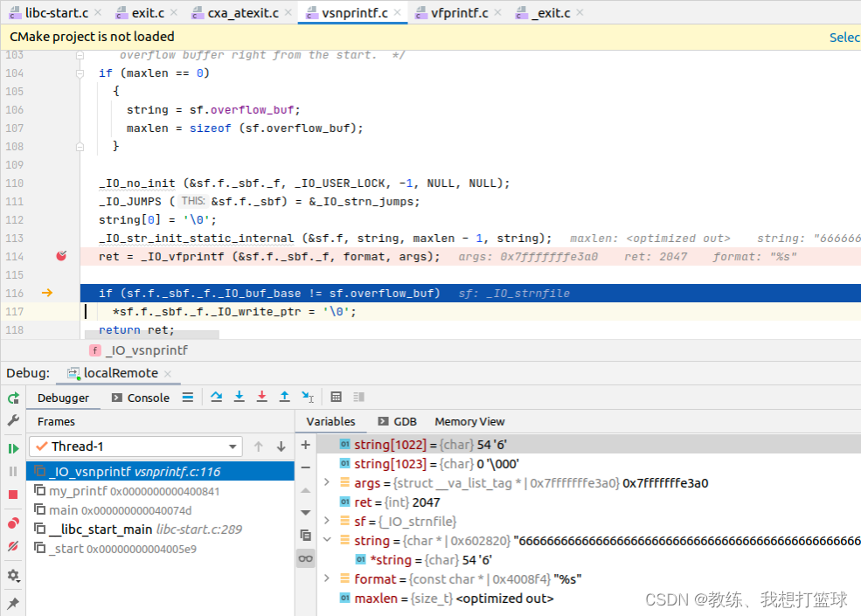Open GDB tab

tap(398, 421)
